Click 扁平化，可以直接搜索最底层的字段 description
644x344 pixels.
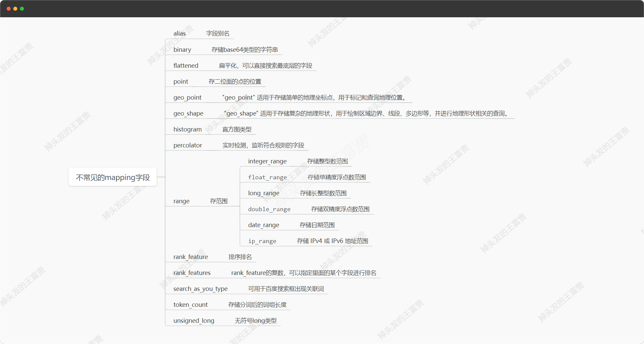click(266, 65)
